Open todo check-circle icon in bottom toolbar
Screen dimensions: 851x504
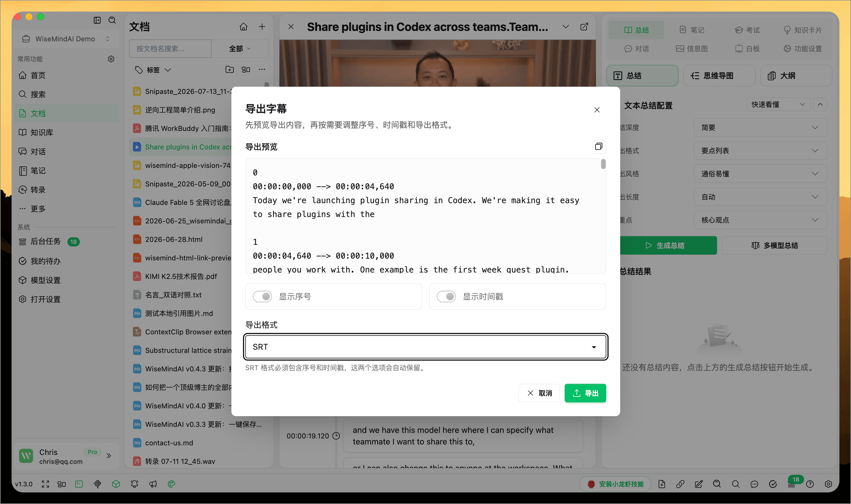coord(773,484)
